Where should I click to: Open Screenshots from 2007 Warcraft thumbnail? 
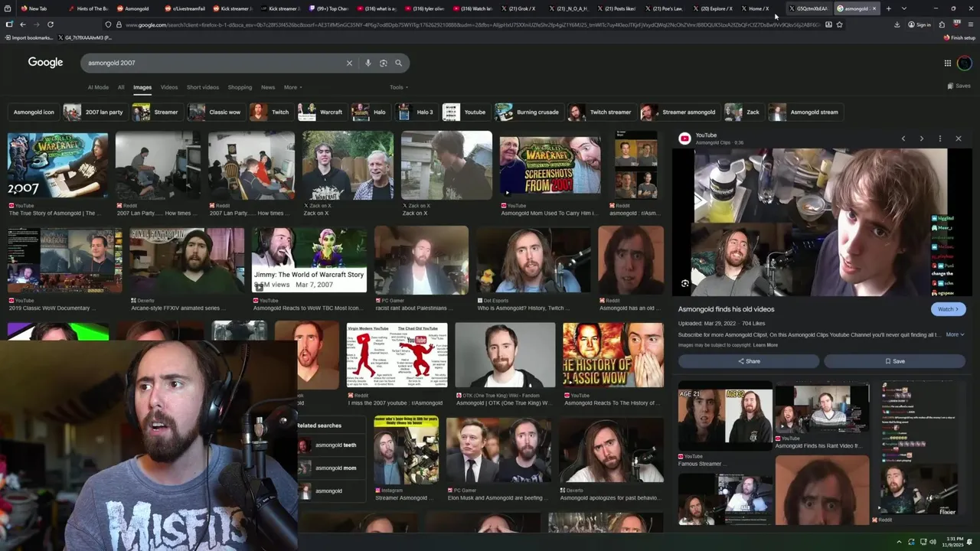(x=550, y=165)
